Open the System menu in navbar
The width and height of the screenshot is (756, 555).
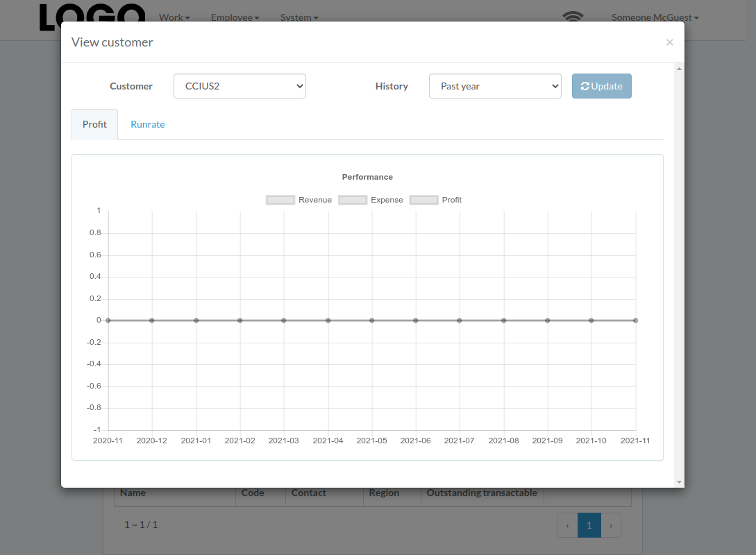click(x=299, y=17)
